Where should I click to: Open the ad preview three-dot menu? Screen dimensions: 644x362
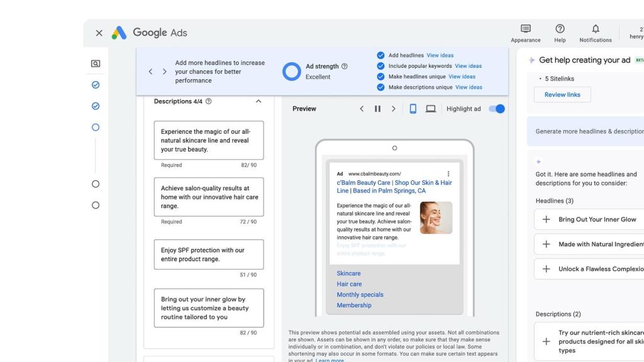point(448,174)
